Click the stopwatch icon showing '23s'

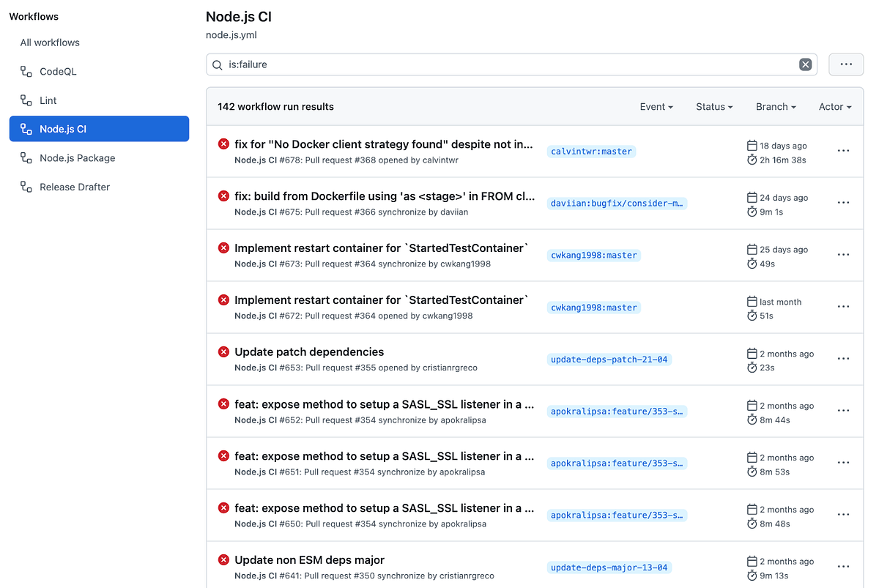(x=752, y=368)
